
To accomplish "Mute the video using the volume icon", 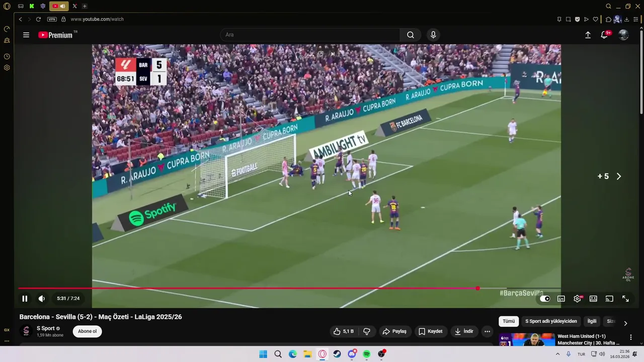I will [42, 298].
